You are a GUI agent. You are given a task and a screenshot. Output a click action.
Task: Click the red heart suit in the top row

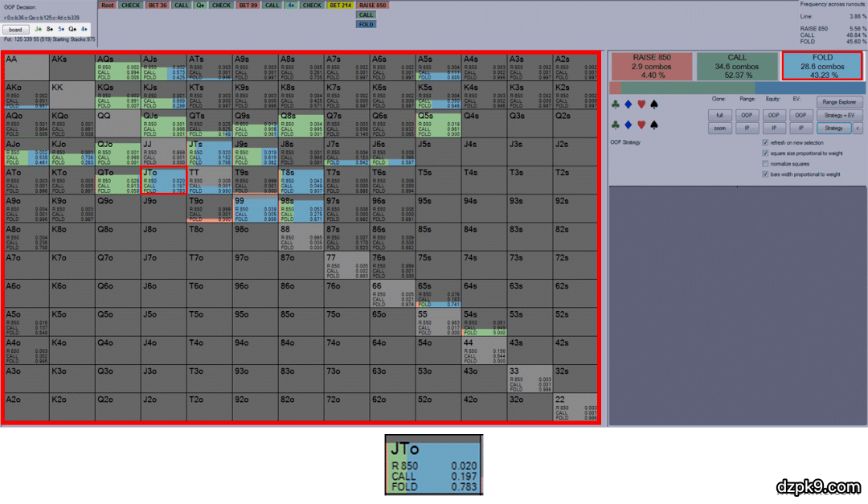(x=640, y=104)
